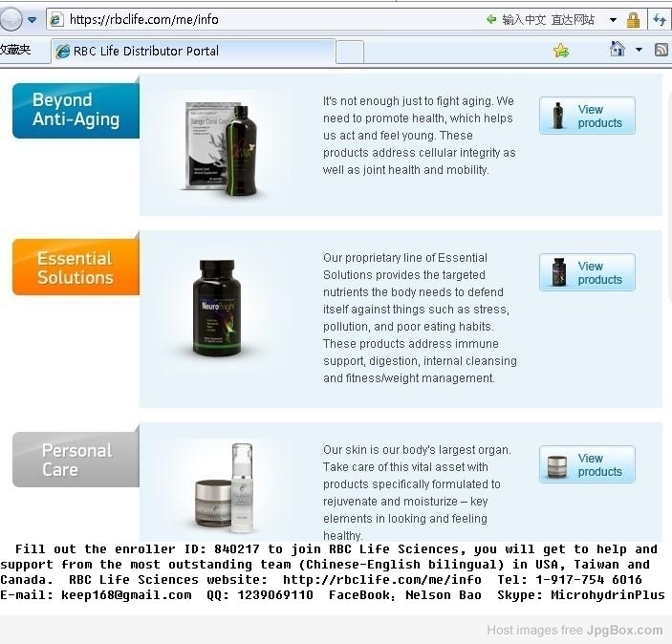
Task: Click the refresh page icon
Action: coord(660,20)
